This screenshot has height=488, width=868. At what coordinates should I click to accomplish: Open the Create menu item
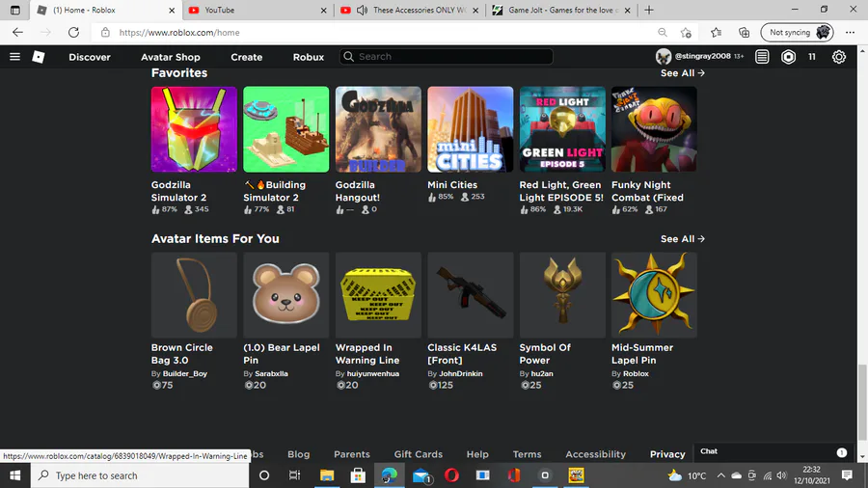246,57
